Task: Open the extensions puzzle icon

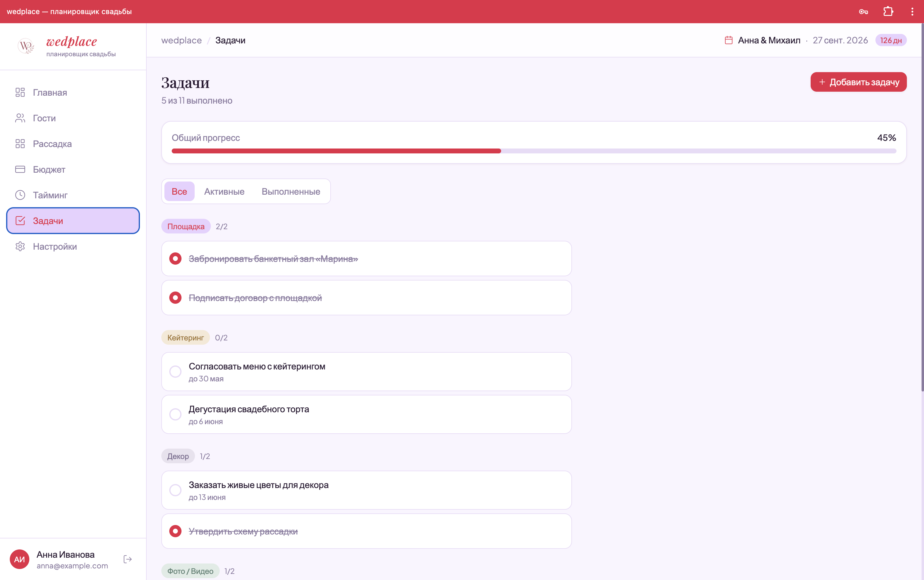Action: coord(888,12)
